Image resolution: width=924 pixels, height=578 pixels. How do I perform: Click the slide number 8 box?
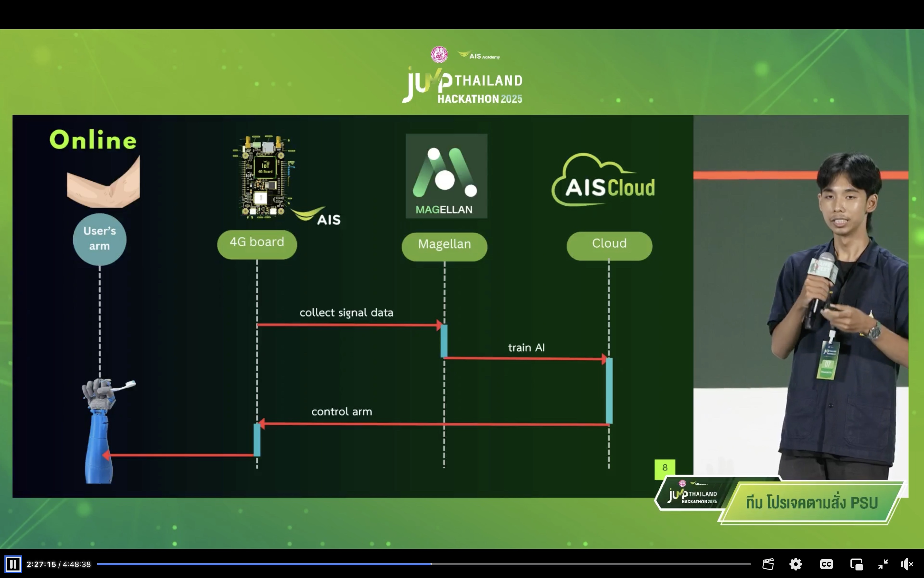pyautogui.click(x=665, y=468)
